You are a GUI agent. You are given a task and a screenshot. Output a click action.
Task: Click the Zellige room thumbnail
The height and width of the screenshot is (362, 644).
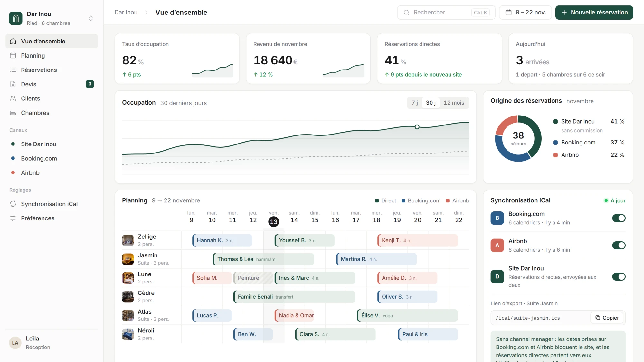pos(128,240)
